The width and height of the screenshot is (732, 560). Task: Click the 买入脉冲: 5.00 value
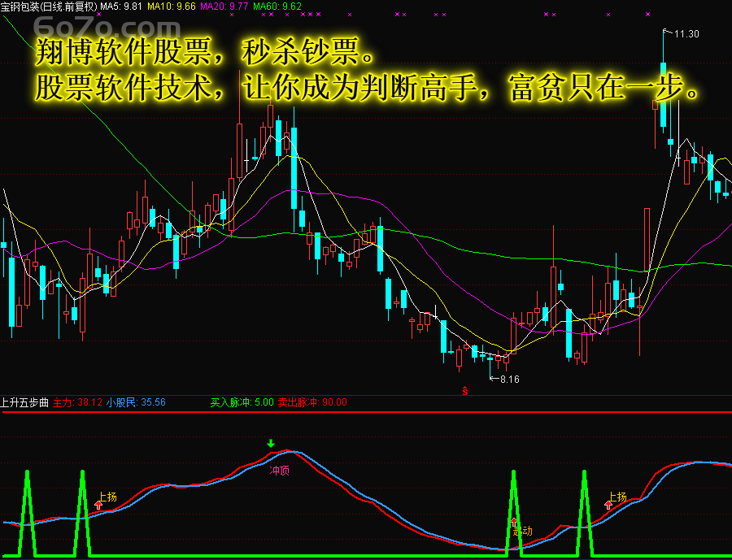(242, 402)
